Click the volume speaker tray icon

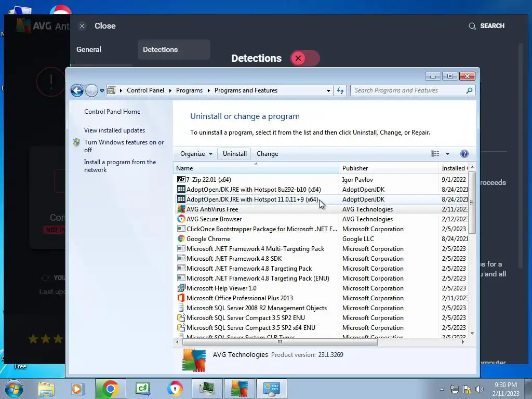480,389
